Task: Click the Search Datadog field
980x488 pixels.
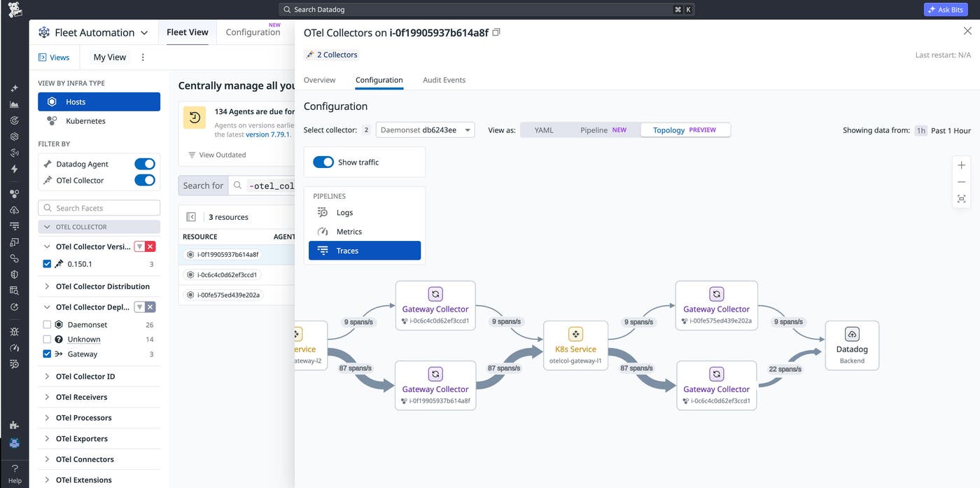Action: click(x=487, y=10)
